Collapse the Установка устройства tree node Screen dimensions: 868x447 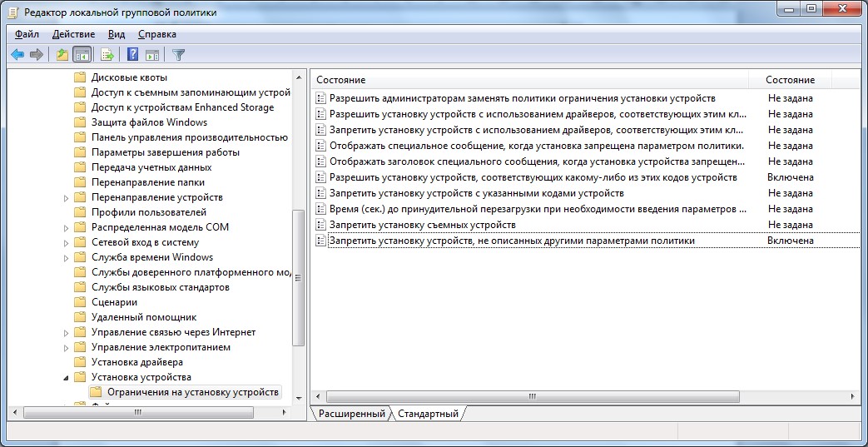67,377
